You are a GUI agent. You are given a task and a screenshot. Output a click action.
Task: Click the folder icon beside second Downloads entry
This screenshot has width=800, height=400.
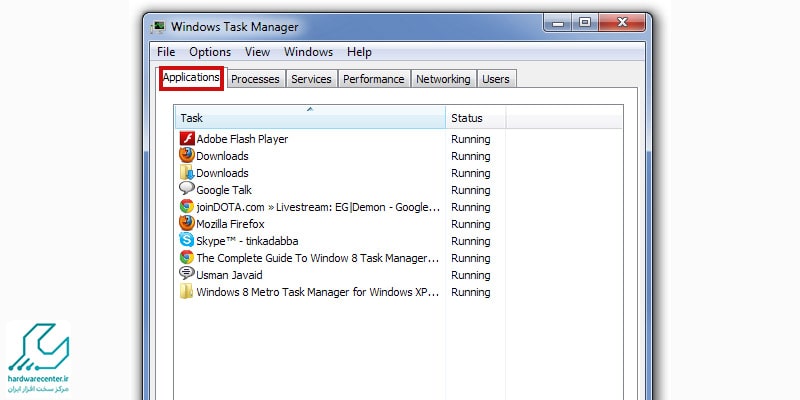187,172
